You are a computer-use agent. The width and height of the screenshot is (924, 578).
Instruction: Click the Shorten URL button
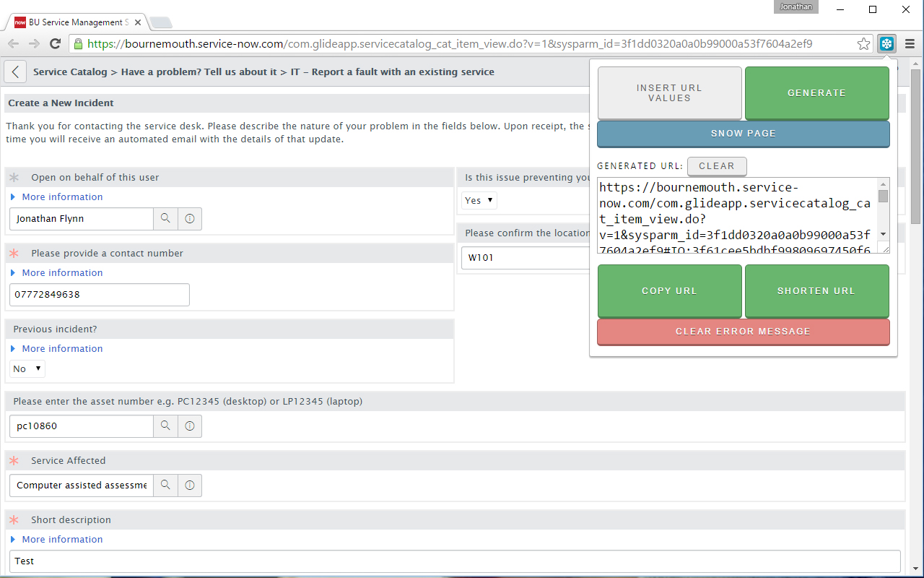click(x=816, y=291)
